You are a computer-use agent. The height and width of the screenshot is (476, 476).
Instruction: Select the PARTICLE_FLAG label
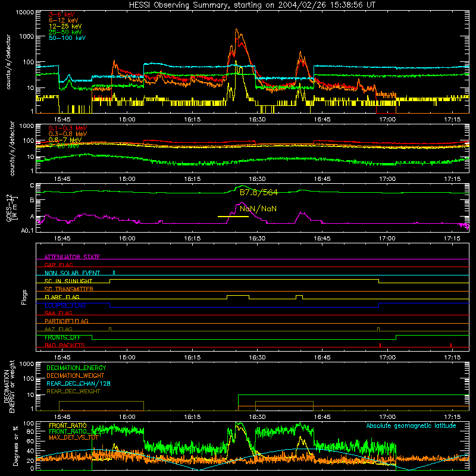point(67,321)
